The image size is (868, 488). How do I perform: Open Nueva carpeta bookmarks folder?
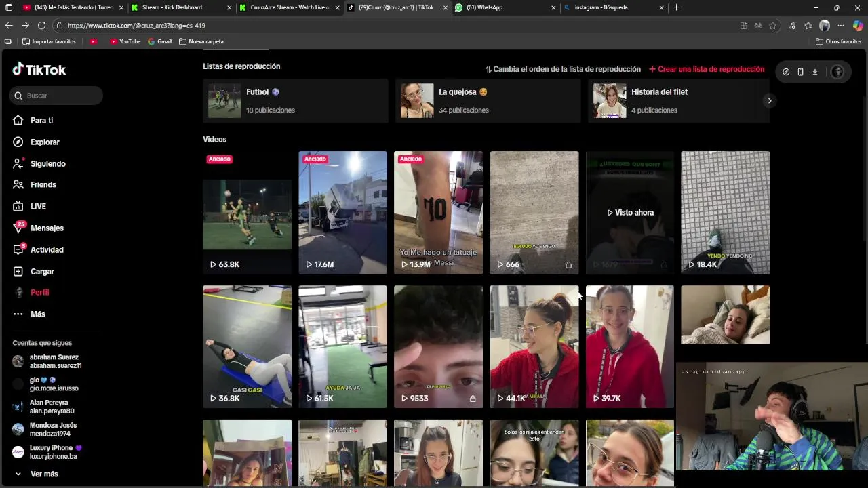pyautogui.click(x=201, y=41)
